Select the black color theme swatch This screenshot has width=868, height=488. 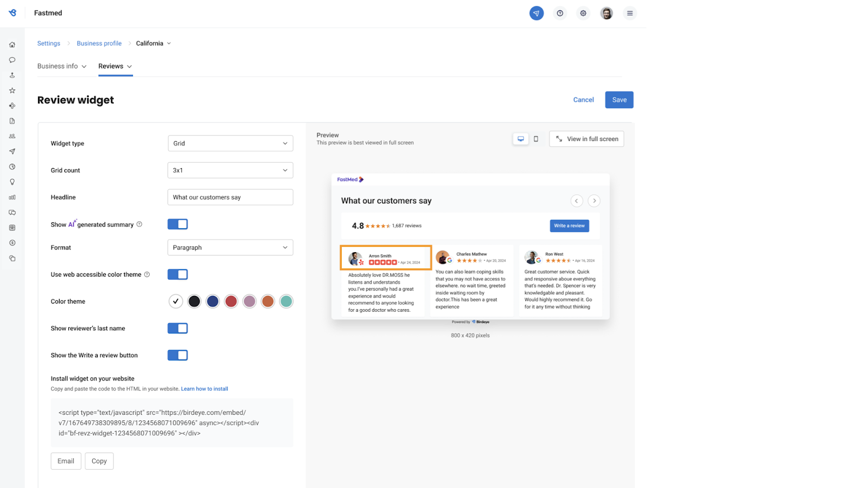coord(194,301)
